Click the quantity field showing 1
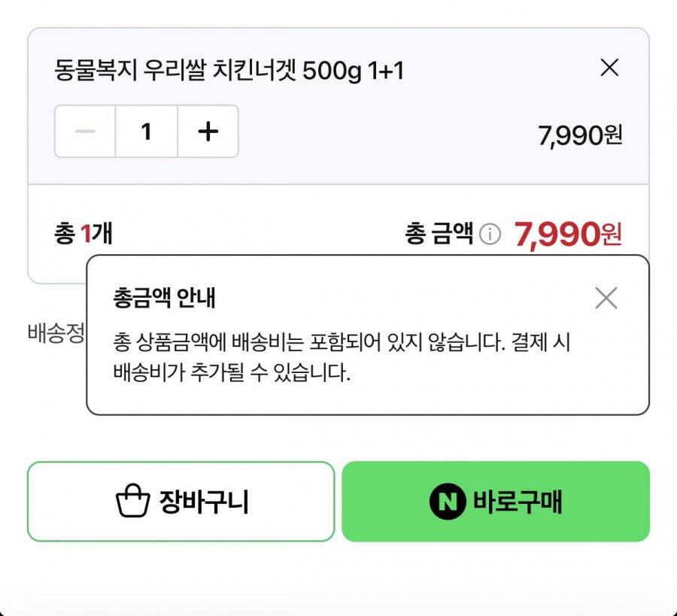Screen dimensions: 677x616 [x=147, y=131]
